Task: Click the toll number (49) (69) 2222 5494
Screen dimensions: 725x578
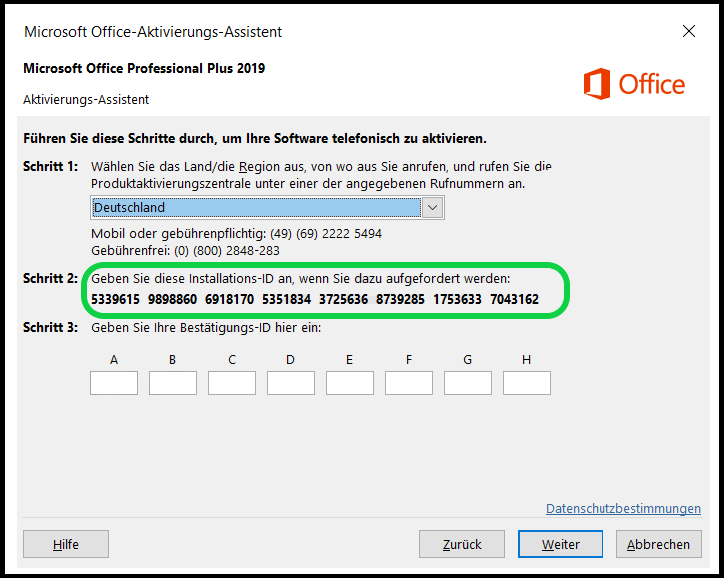Action: [x=326, y=234]
